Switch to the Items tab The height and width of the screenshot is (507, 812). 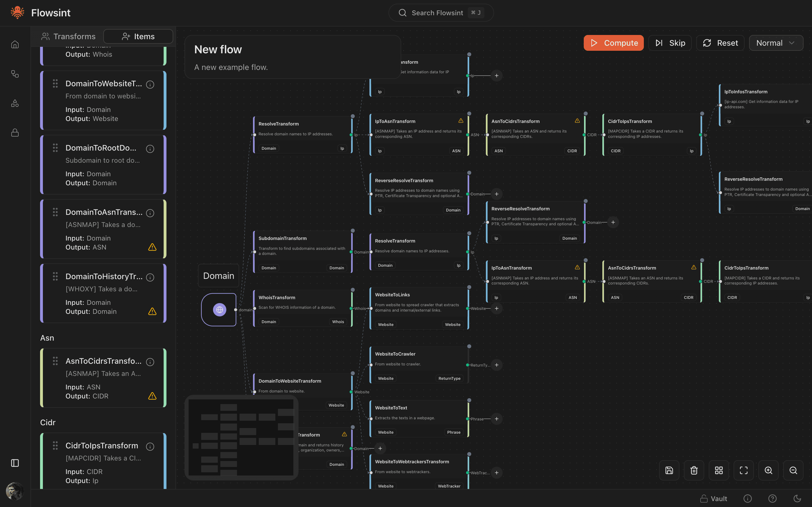pyautogui.click(x=138, y=36)
